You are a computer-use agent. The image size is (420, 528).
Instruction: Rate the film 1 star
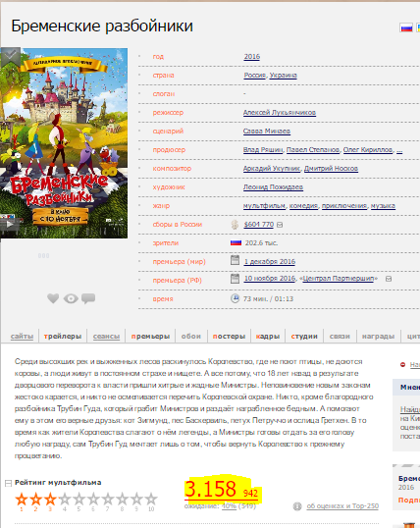(x=22, y=499)
